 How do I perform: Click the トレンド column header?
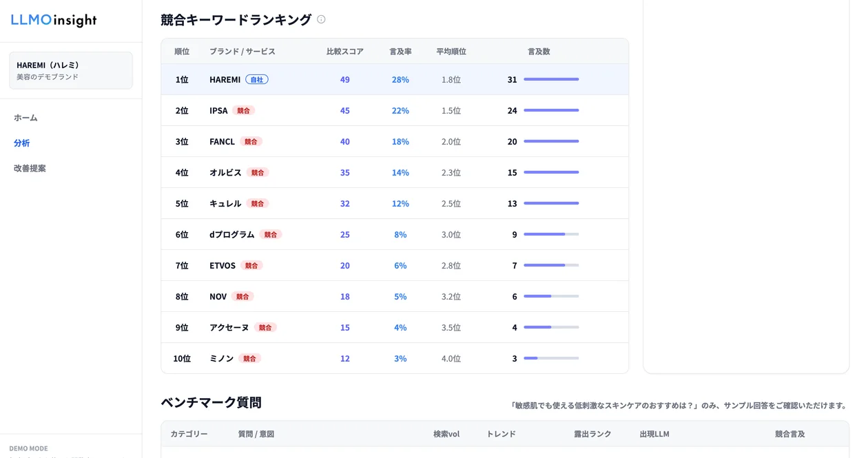tap(501, 434)
